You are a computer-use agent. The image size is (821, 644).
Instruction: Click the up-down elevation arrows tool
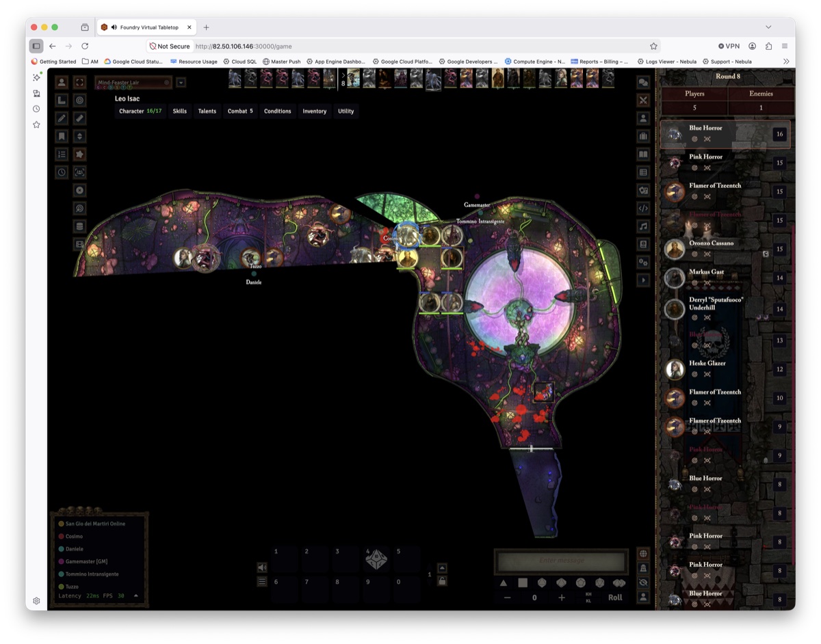[x=79, y=136]
